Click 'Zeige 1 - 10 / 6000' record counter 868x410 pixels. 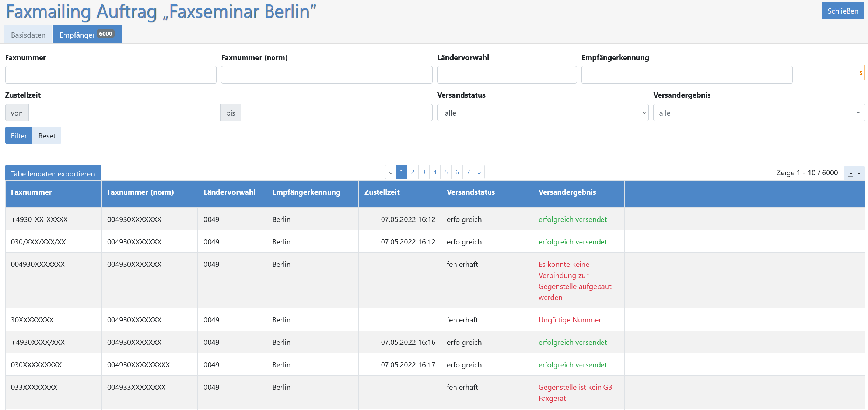coord(807,173)
